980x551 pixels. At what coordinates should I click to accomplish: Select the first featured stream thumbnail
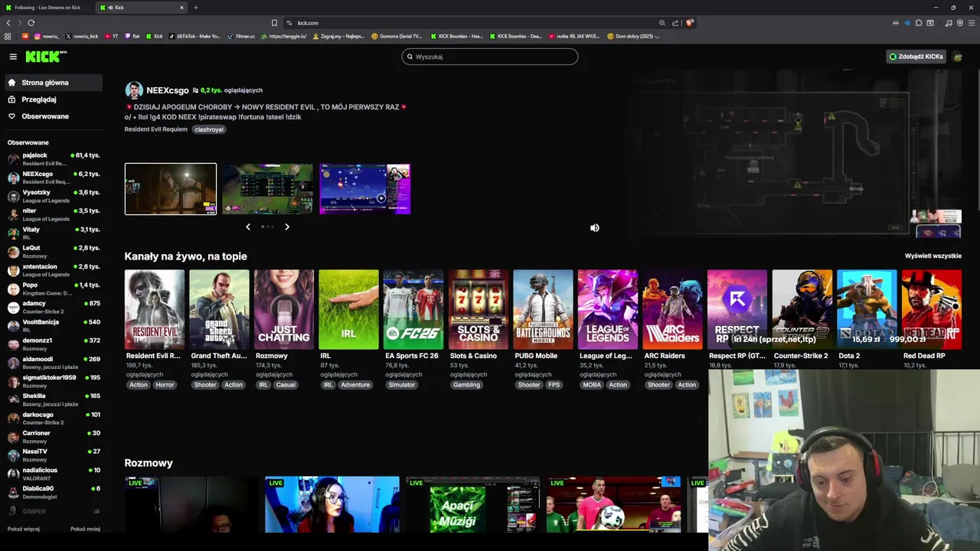171,189
